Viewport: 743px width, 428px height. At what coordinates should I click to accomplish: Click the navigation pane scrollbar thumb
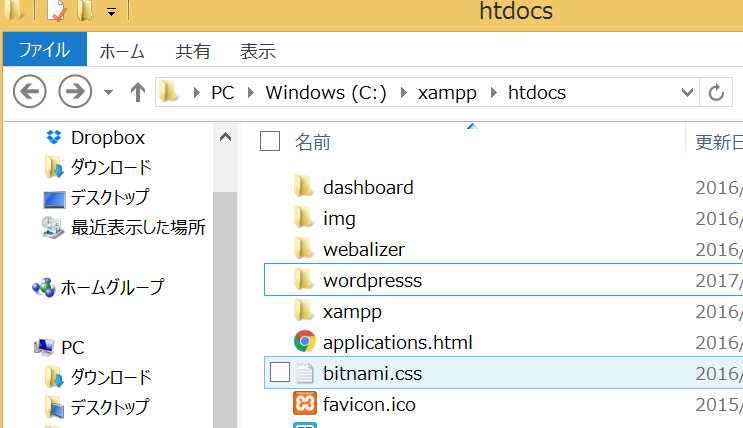click(x=226, y=309)
